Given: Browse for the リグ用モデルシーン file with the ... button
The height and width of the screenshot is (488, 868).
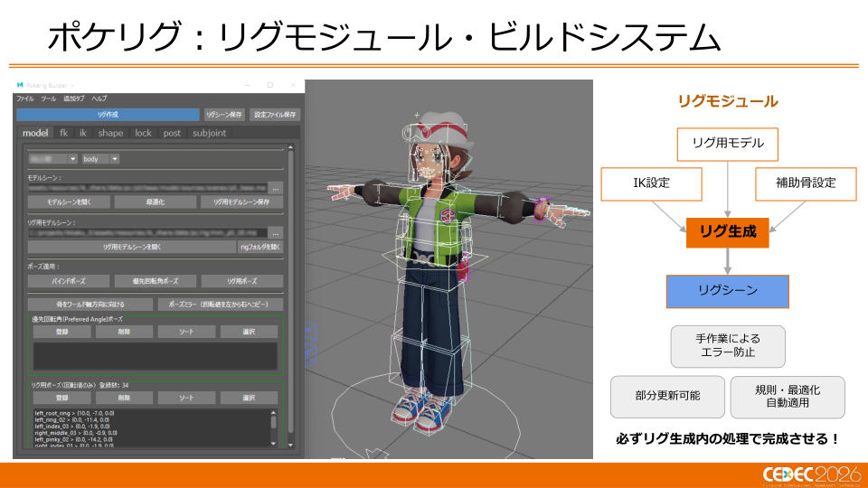Looking at the screenshot, I should pos(276,233).
